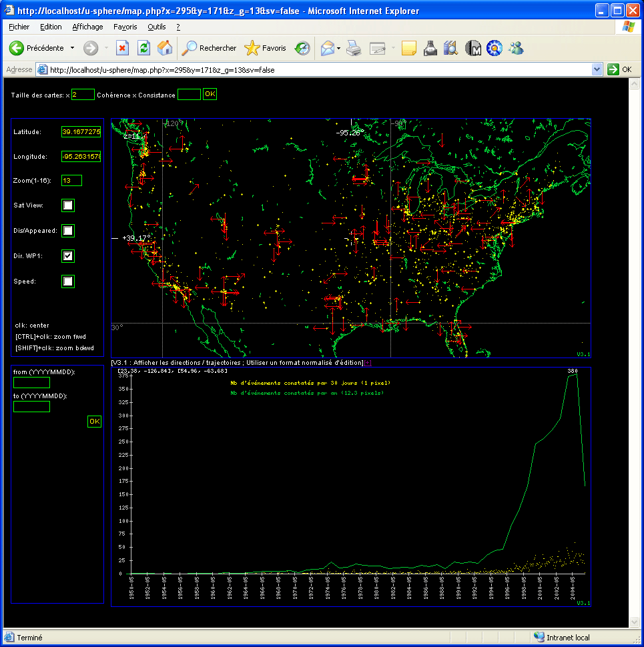Stop page loading with the red X icon
644x647 pixels.
point(122,48)
